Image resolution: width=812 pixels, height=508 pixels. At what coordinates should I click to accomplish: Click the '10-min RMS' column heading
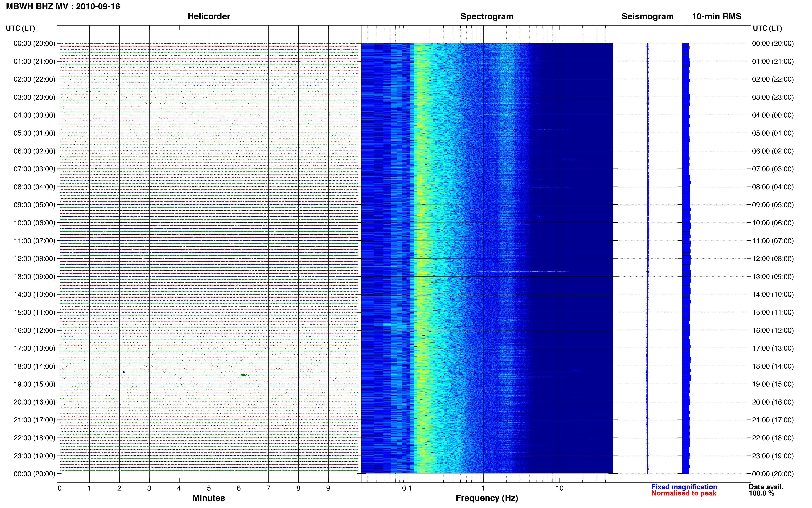pyautogui.click(x=716, y=16)
